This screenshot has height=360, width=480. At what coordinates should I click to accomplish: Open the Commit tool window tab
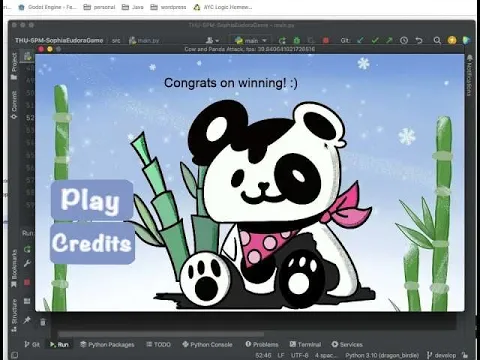click(x=14, y=105)
